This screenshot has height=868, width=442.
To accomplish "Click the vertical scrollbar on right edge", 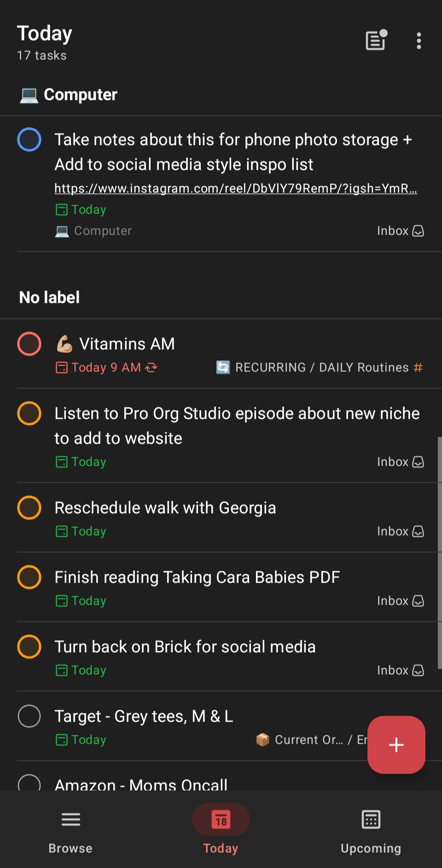I will [440, 552].
